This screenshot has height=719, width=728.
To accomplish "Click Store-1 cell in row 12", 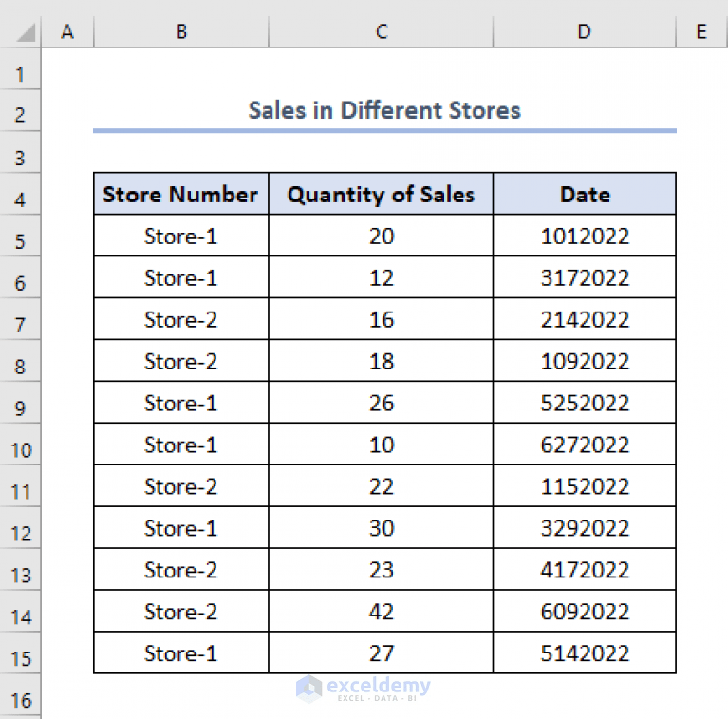I will (181, 528).
